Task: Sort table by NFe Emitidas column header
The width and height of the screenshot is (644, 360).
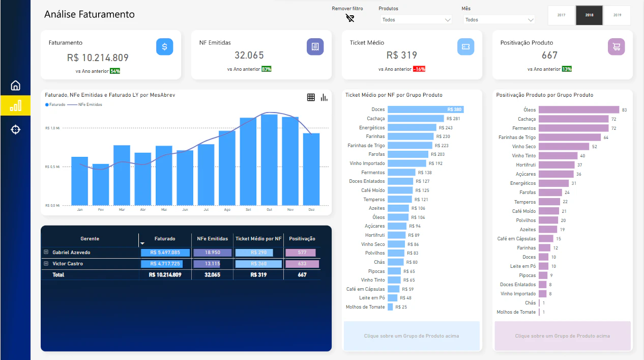Action: pyautogui.click(x=213, y=238)
